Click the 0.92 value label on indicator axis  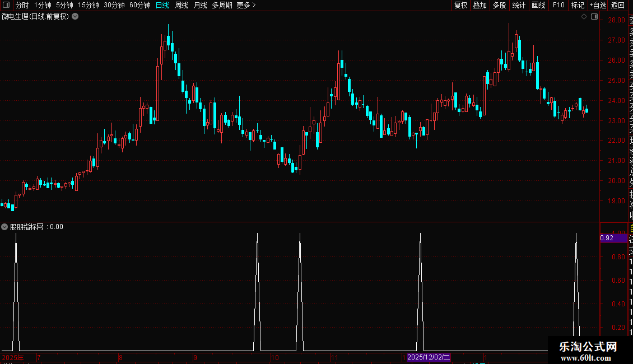[613, 238]
